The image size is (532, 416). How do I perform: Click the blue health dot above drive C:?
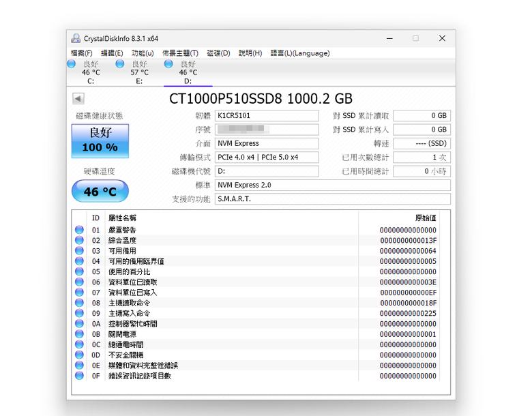[x=71, y=64]
